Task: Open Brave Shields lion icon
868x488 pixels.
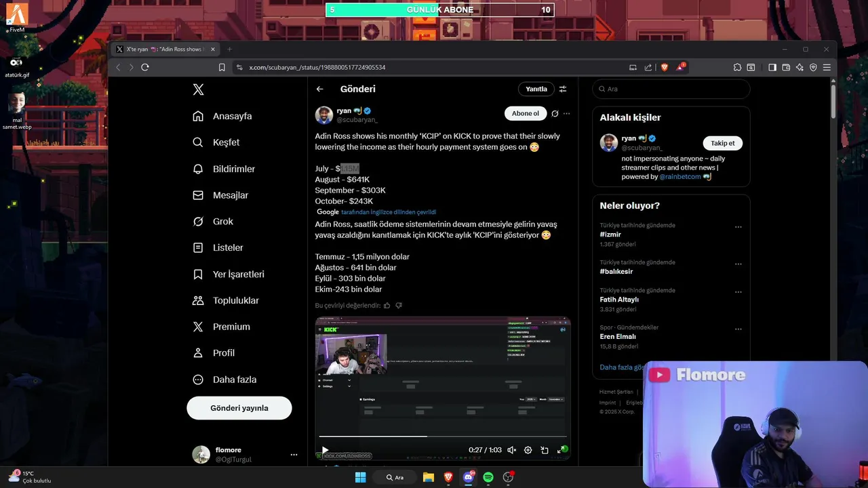Action: click(665, 67)
